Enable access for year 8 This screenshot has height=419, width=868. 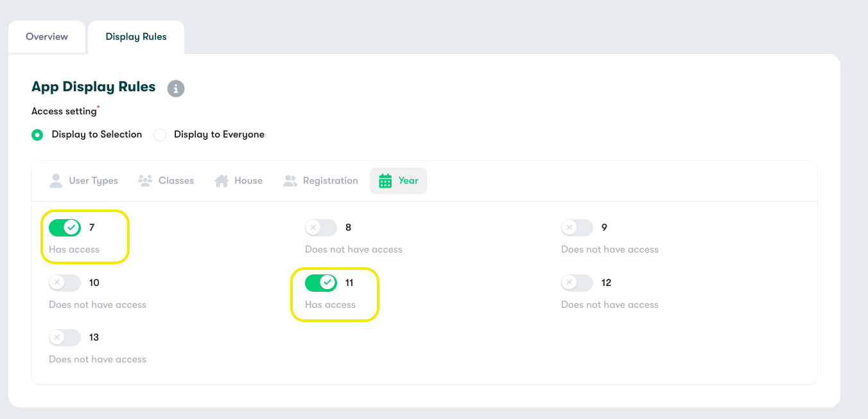pyautogui.click(x=321, y=227)
